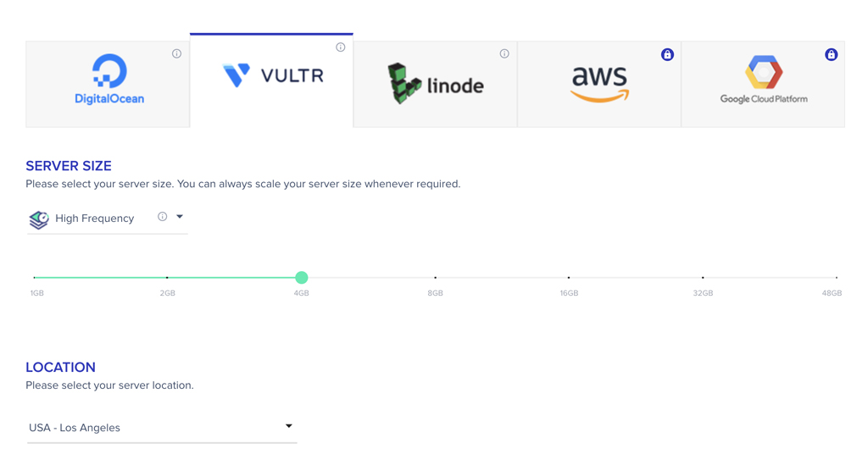Set server size slider to 1GB
The image size is (868, 471).
click(34, 277)
